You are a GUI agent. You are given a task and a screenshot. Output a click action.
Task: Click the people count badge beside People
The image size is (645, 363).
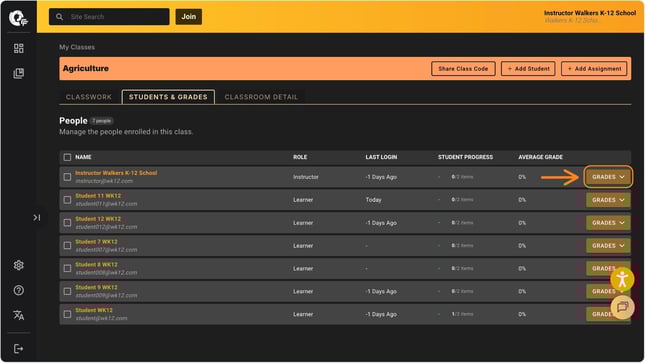click(x=101, y=121)
